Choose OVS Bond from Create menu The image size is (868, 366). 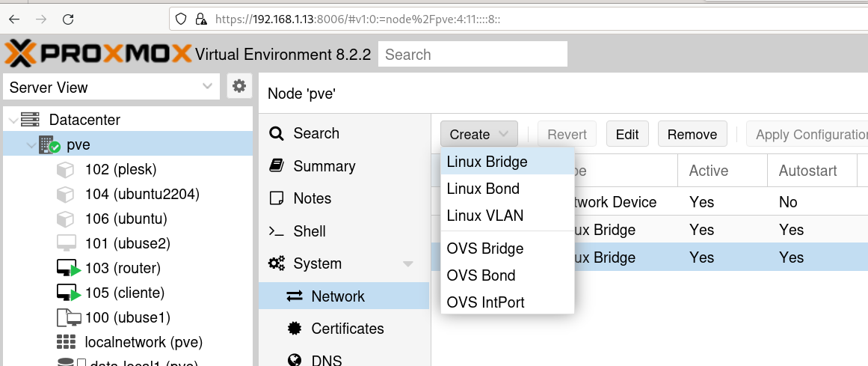481,275
